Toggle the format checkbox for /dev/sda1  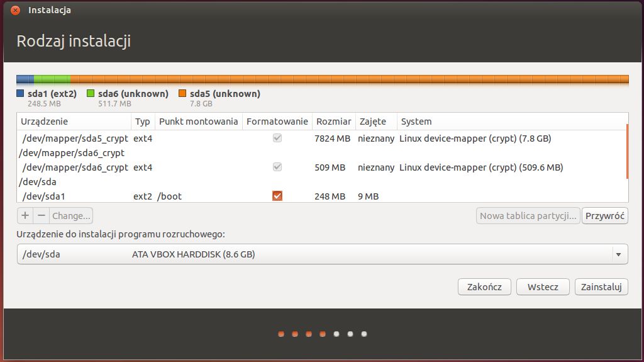tap(277, 196)
